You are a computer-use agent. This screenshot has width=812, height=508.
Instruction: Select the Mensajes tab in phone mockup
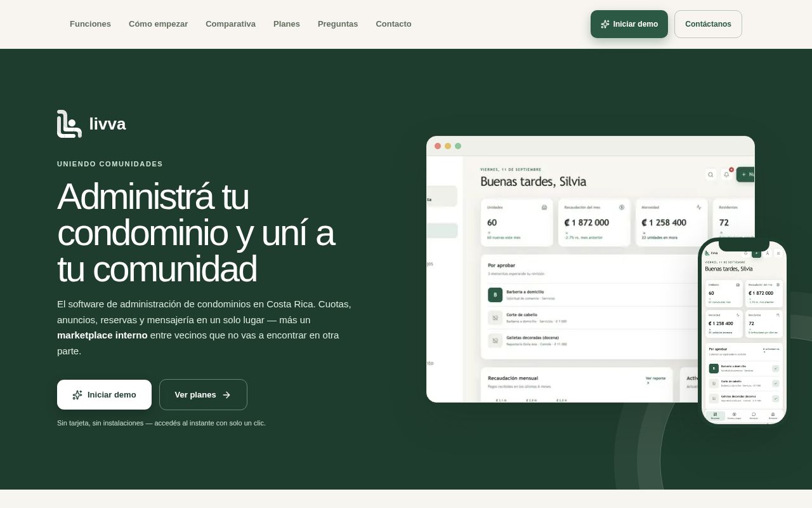click(754, 416)
